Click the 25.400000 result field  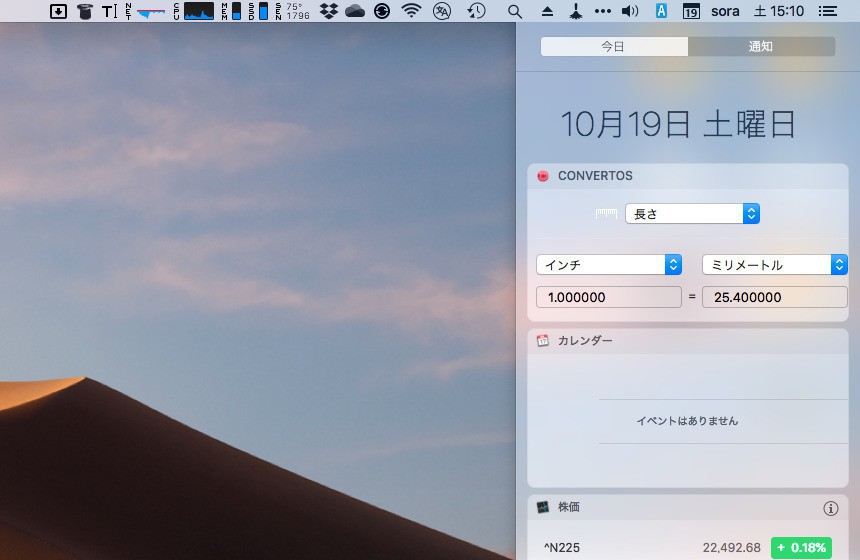[774, 297]
